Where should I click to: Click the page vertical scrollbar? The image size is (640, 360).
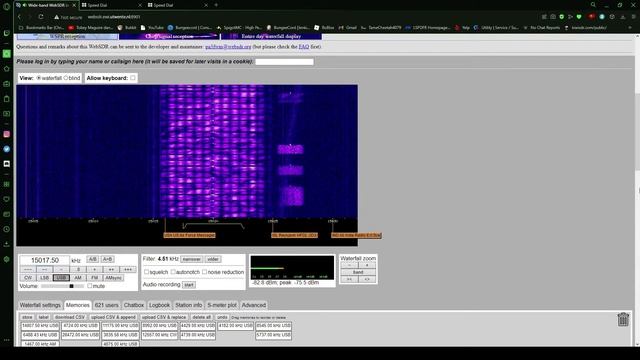coord(637,190)
